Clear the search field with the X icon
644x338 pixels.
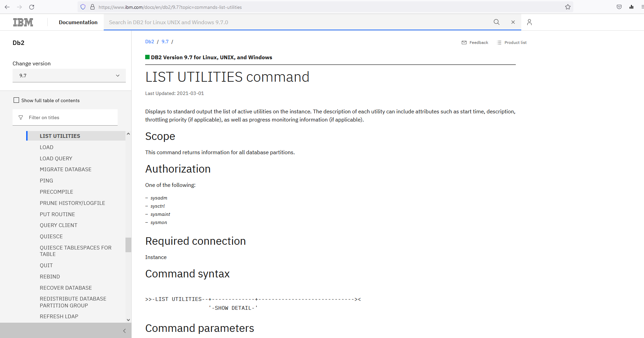(x=513, y=22)
